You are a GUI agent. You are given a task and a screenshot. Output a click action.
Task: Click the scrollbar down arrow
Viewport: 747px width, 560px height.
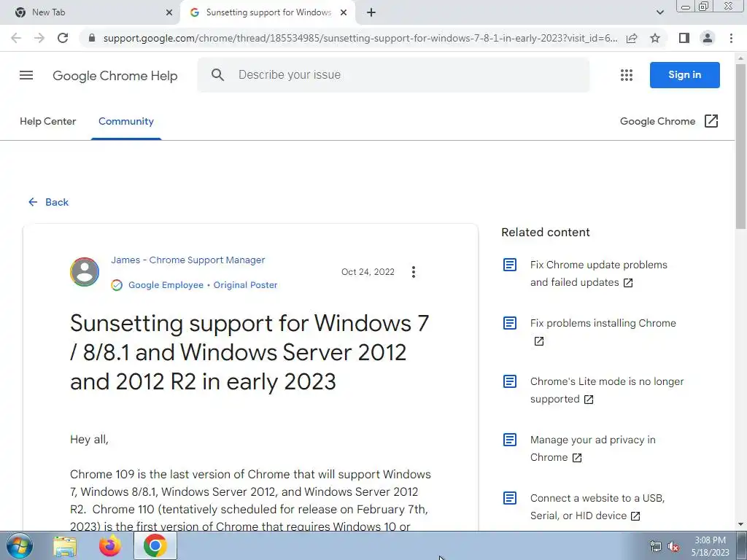(x=741, y=525)
